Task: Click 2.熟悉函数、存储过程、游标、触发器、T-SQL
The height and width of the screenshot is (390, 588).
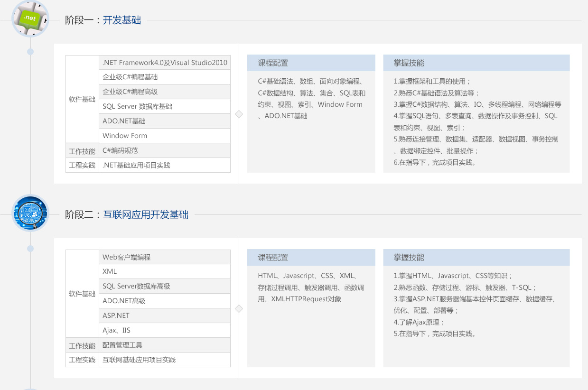Action: (465, 288)
